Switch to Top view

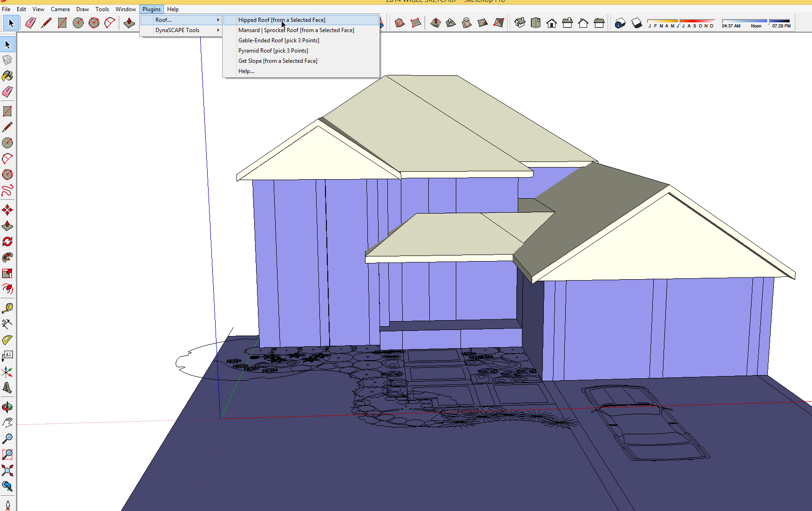click(x=536, y=23)
